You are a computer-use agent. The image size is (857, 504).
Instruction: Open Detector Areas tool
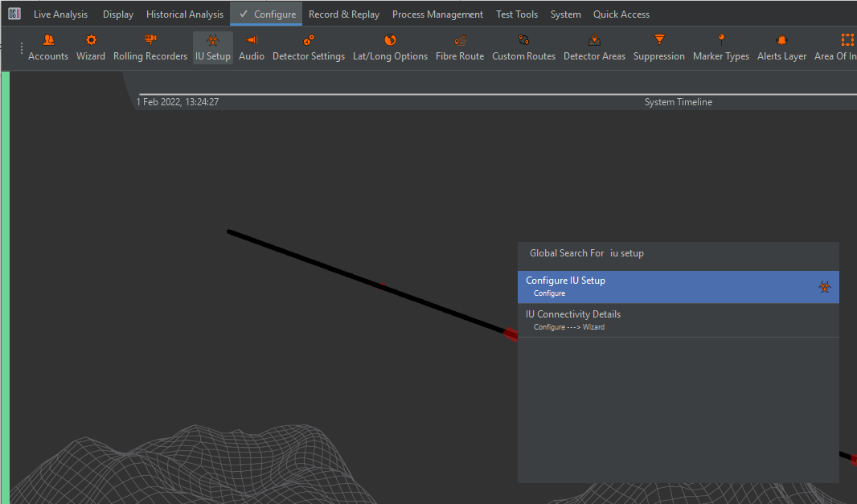594,47
